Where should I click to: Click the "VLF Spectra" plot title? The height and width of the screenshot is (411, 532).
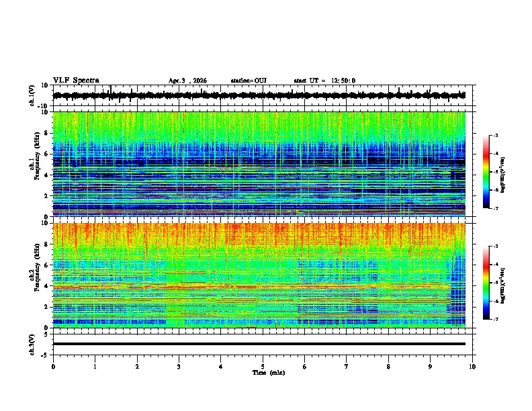[x=76, y=81]
